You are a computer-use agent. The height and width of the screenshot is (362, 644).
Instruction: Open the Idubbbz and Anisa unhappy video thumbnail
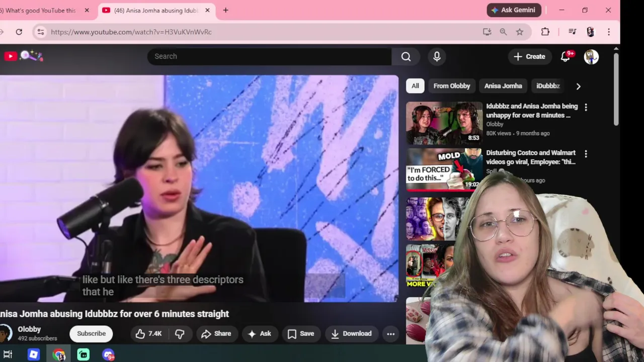pyautogui.click(x=444, y=123)
